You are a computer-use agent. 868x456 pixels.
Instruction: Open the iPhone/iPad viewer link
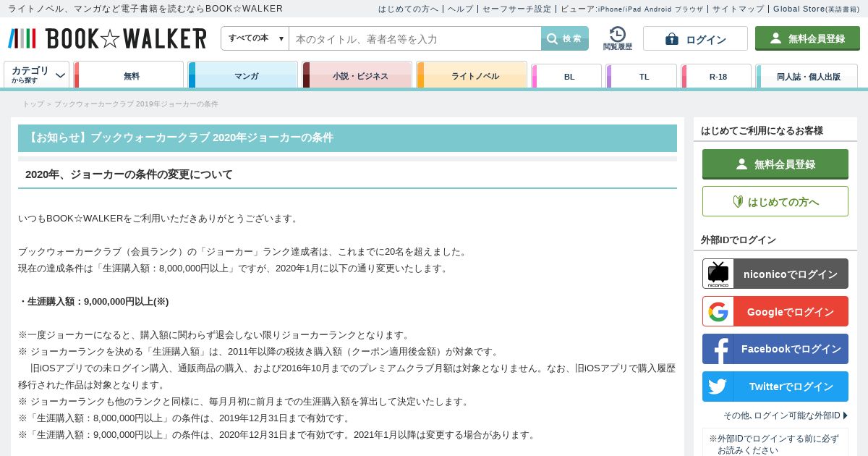[621, 9]
